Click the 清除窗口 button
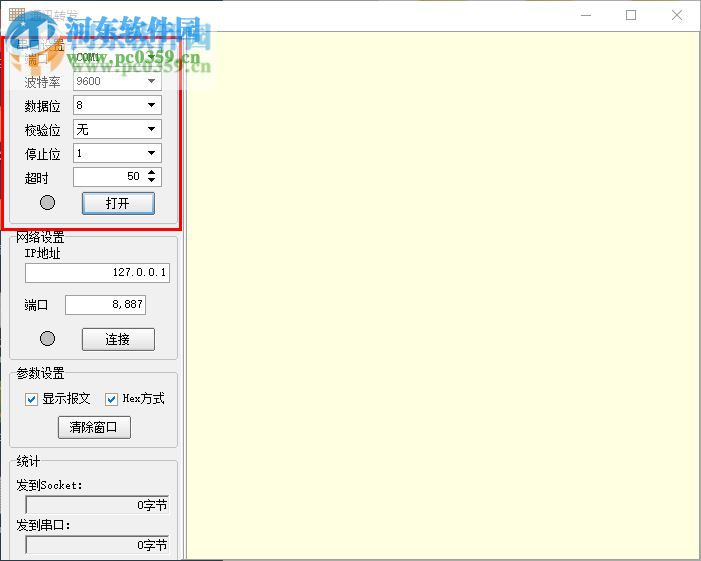This screenshot has height=561, width=701. [94, 427]
